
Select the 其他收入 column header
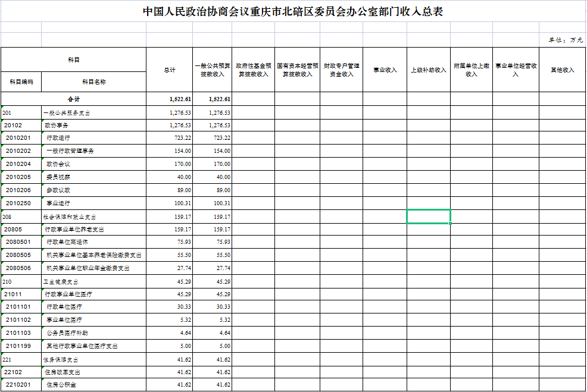click(561, 70)
